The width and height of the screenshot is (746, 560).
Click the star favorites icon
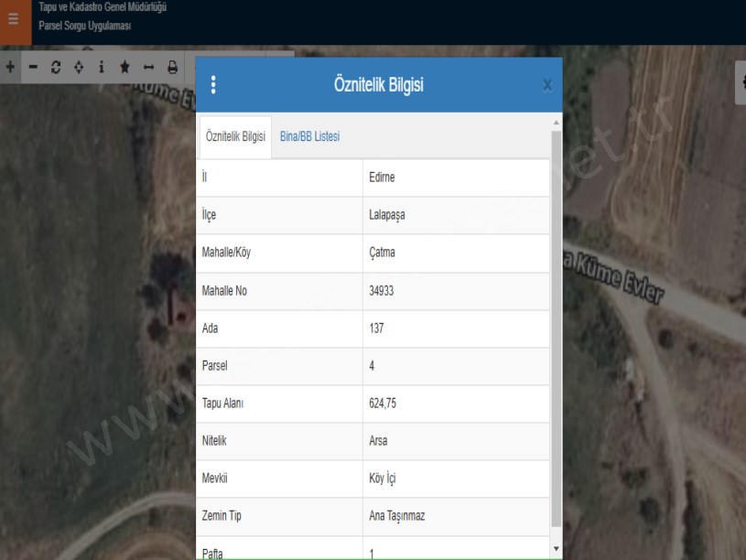point(124,67)
